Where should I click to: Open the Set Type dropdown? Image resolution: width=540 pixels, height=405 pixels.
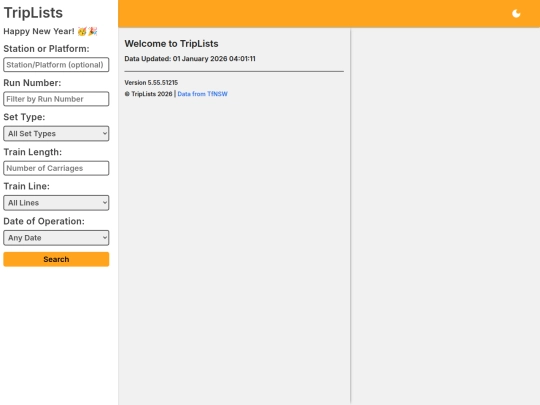click(x=56, y=134)
